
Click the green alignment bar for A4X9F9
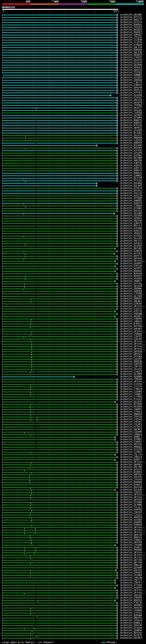(x=60, y=638)
